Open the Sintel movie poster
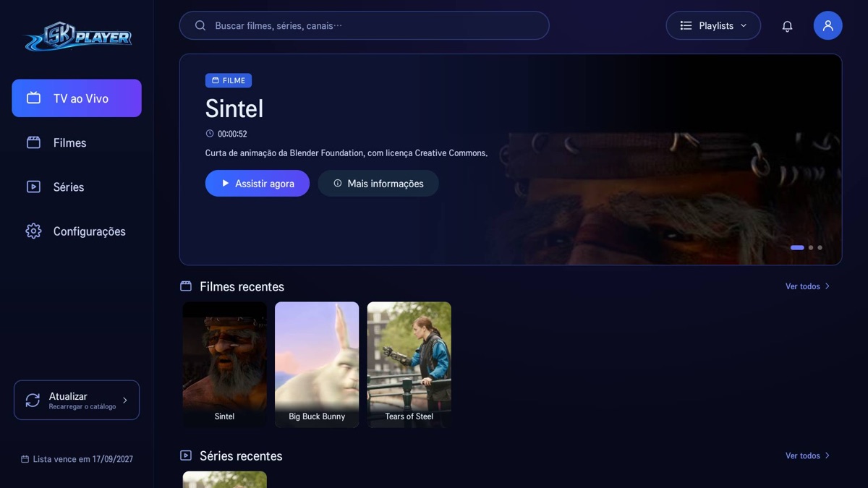868x488 pixels. coord(225,364)
